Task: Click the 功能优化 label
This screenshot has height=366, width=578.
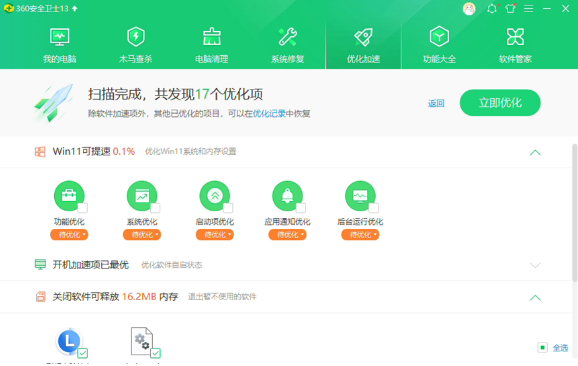Action: click(x=69, y=222)
